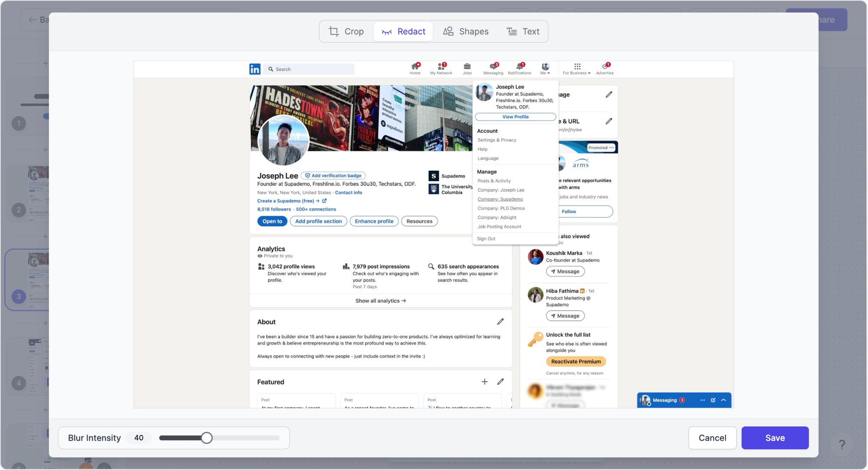Click the Blur Intensity slider handle
The width and height of the screenshot is (868, 470).
click(x=207, y=438)
